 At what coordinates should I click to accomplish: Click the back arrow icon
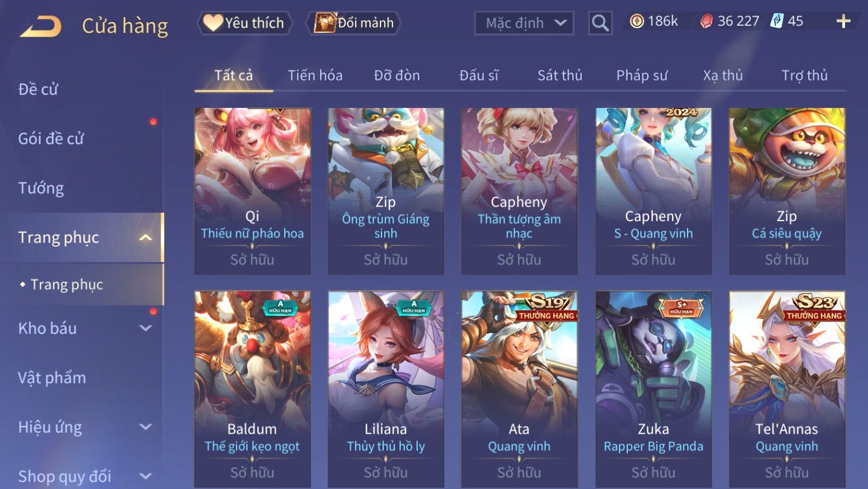click(41, 27)
